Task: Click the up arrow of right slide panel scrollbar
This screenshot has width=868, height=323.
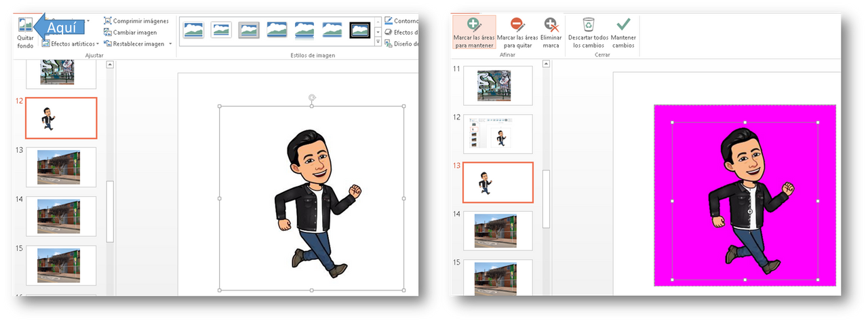Action: [546, 64]
